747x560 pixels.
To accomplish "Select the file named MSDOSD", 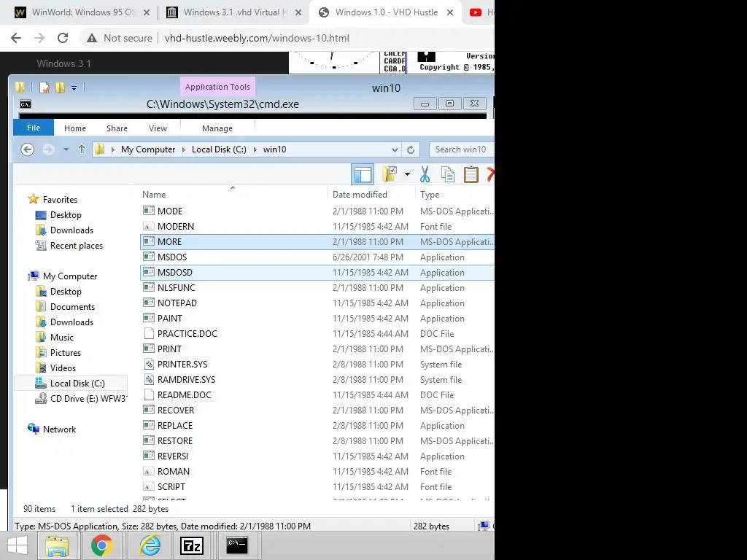I will point(175,273).
